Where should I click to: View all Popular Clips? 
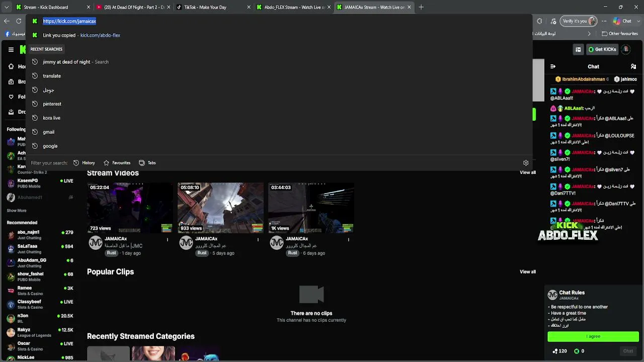pyautogui.click(x=528, y=271)
